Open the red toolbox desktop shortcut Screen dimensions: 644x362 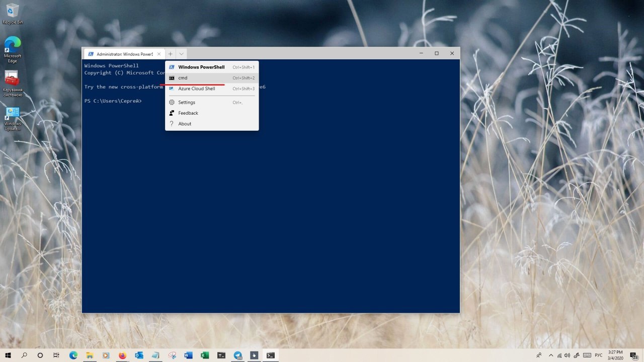[x=12, y=83]
